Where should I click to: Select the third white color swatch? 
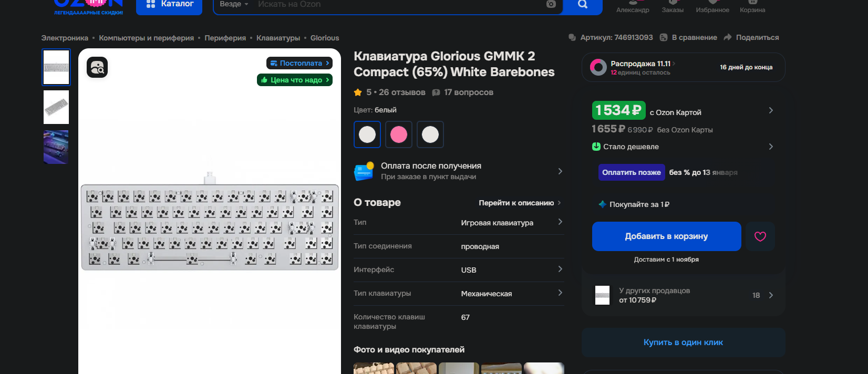tap(430, 134)
